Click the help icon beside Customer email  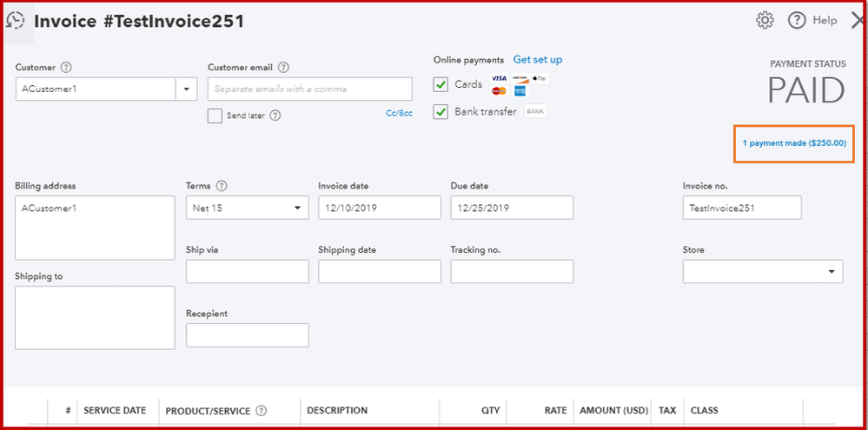(x=283, y=68)
